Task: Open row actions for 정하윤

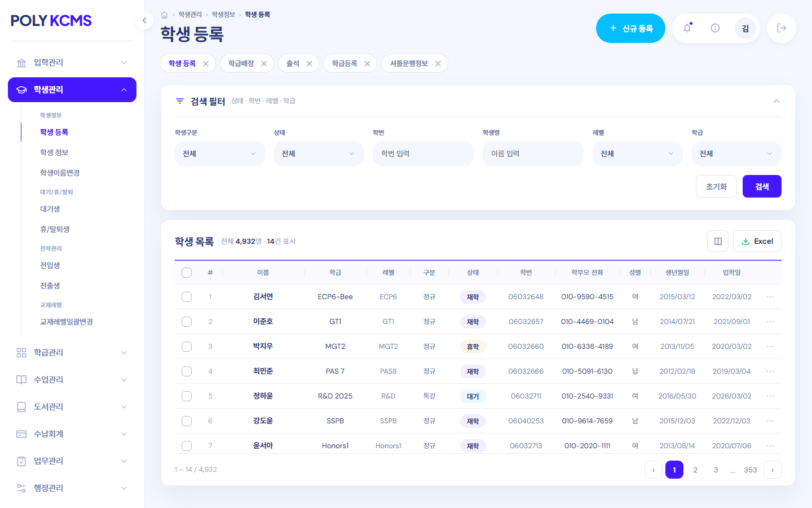Action: click(770, 396)
